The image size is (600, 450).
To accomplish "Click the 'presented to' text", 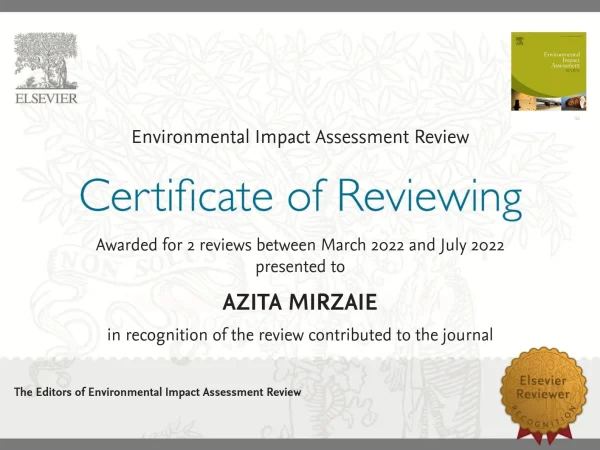I will point(300,267).
